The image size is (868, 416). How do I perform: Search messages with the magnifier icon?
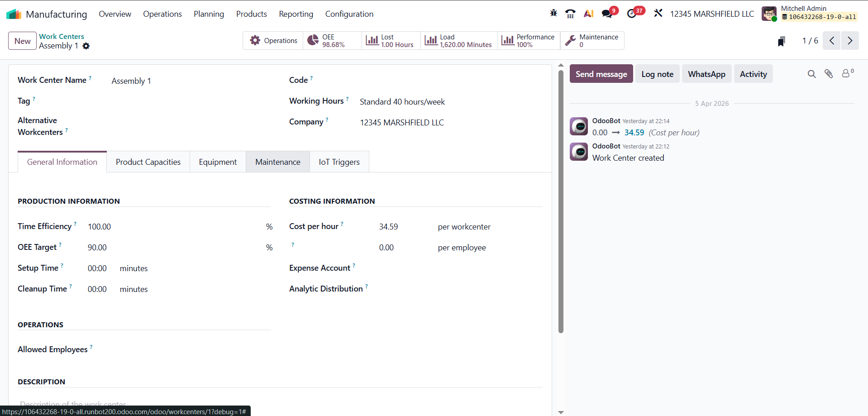pyautogui.click(x=811, y=74)
